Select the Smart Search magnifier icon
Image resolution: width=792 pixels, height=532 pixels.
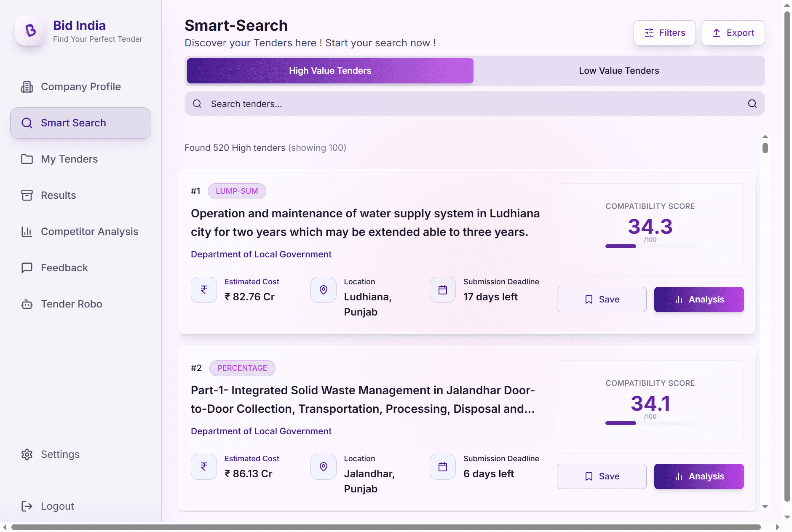coord(27,123)
